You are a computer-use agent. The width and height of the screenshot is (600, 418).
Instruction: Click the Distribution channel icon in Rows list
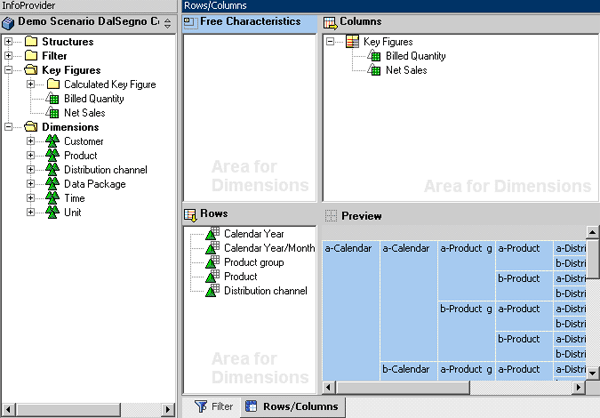pos(213,291)
